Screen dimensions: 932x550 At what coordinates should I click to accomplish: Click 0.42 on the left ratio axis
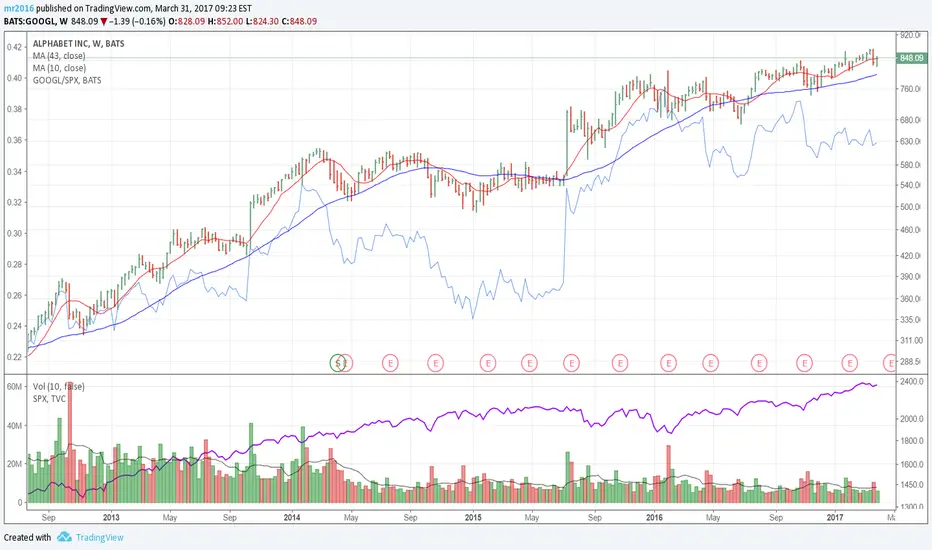(x=15, y=47)
